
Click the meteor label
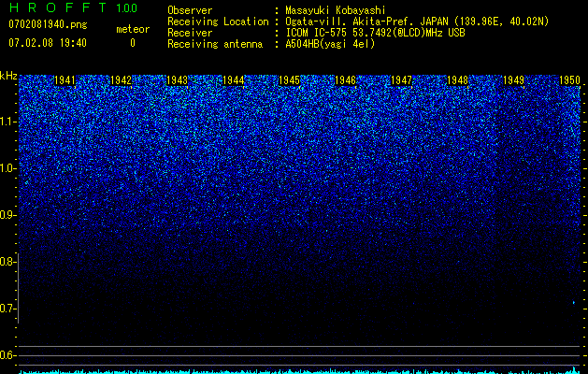133,29
